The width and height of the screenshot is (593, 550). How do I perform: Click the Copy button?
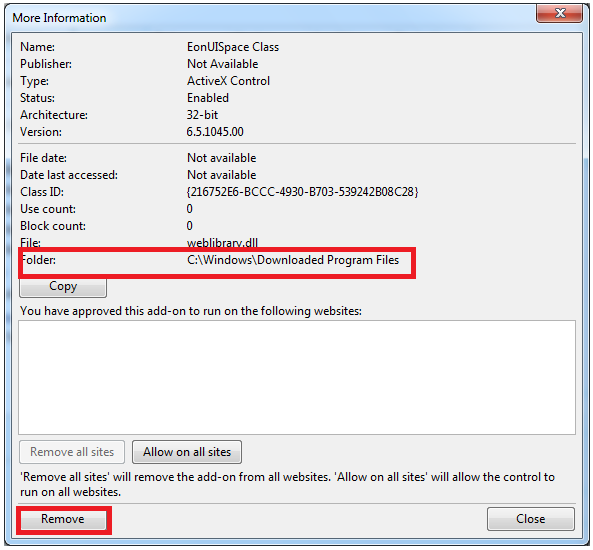click(x=63, y=287)
